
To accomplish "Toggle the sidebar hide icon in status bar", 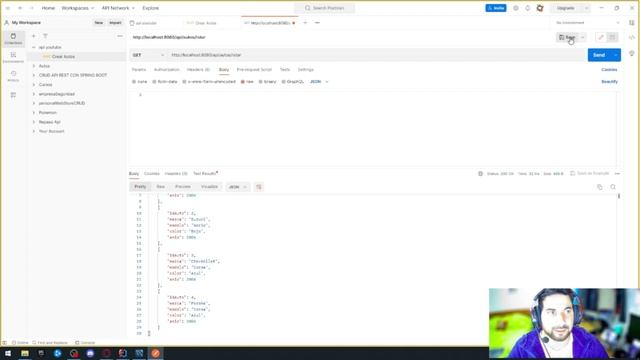I will coord(4,343).
